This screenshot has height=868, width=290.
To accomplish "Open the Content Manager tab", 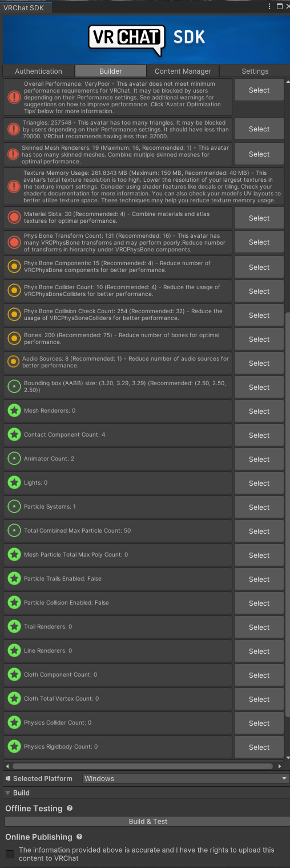I will pyautogui.click(x=183, y=71).
